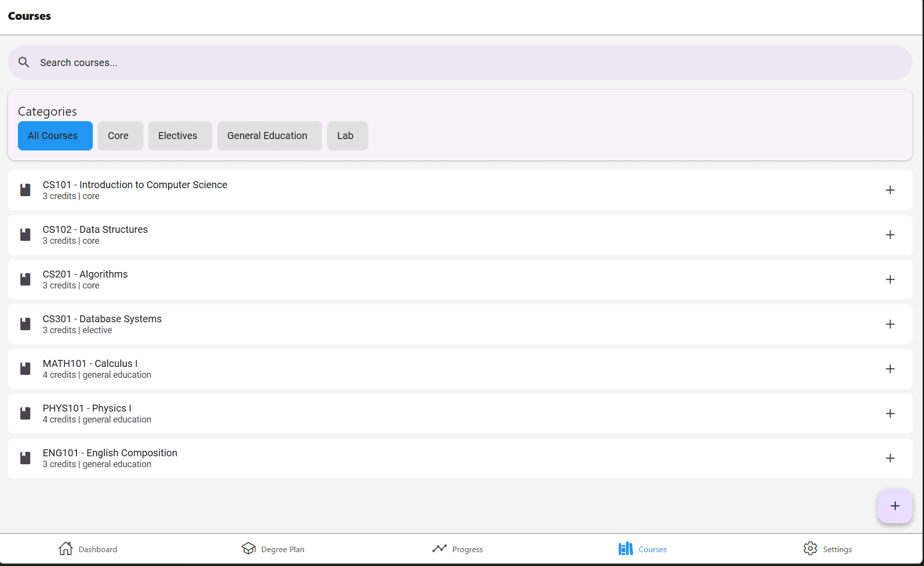Click the book icon beside CS101
Viewport: 924px width, 566px height.
[25, 190]
